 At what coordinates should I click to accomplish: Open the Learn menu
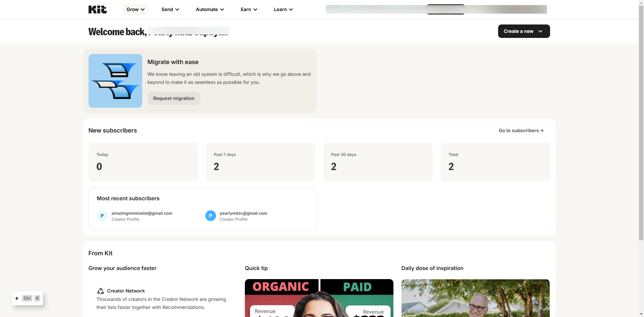tap(283, 9)
